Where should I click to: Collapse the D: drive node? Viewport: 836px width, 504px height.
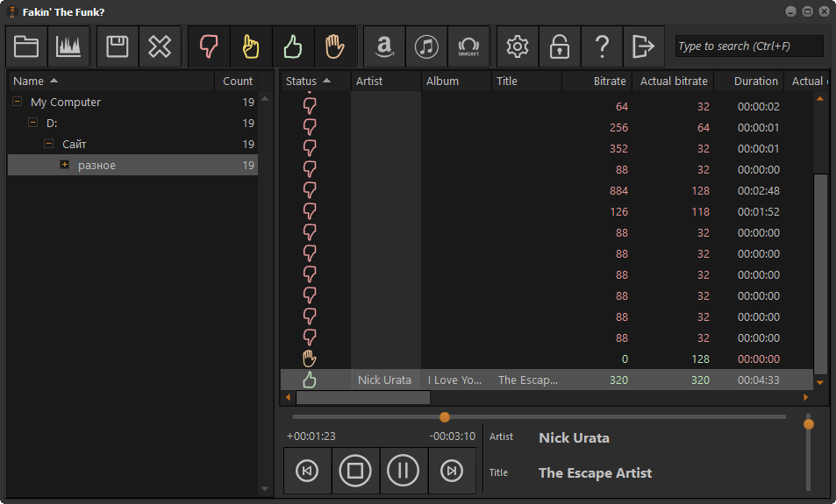click(33, 123)
